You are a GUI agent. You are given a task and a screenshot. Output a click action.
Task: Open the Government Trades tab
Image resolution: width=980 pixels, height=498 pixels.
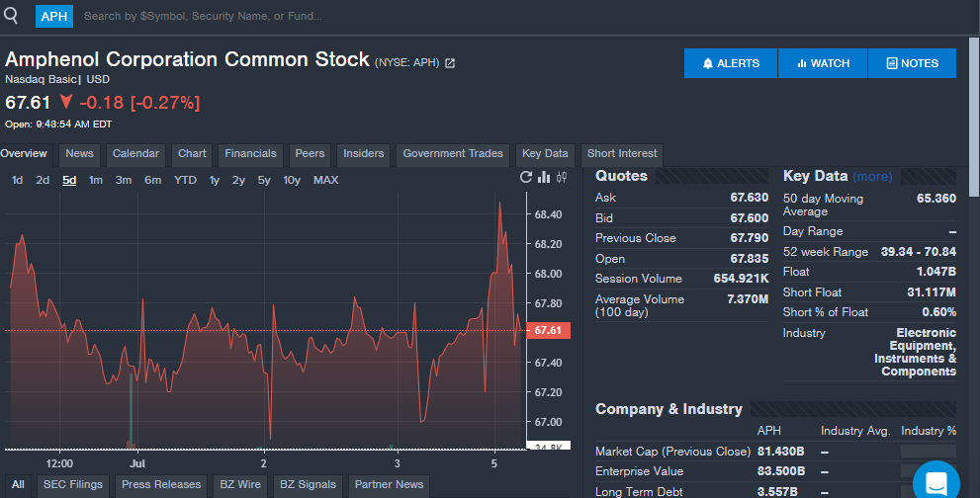tap(453, 154)
